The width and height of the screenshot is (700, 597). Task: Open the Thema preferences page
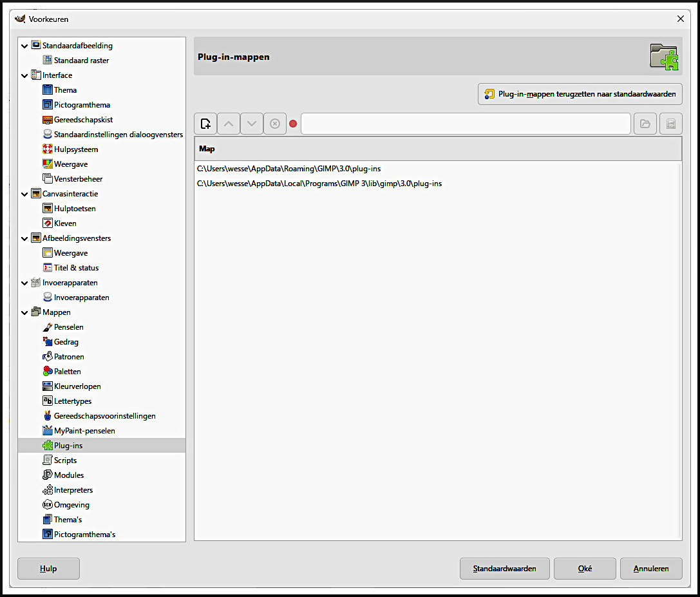coord(65,90)
